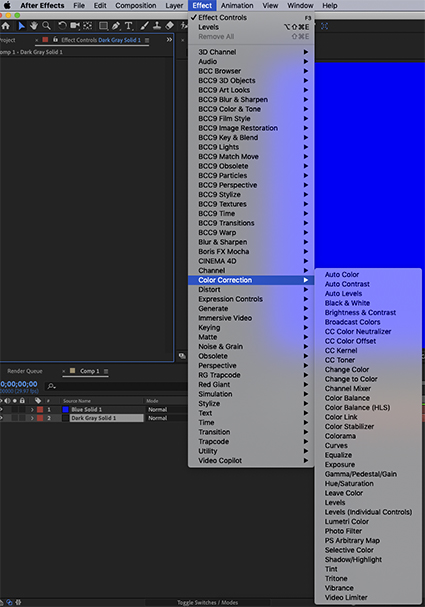The width and height of the screenshot is (425, 607).
Task: Click the Effect Controls panel menu icon
Action: tap(147, 40)
